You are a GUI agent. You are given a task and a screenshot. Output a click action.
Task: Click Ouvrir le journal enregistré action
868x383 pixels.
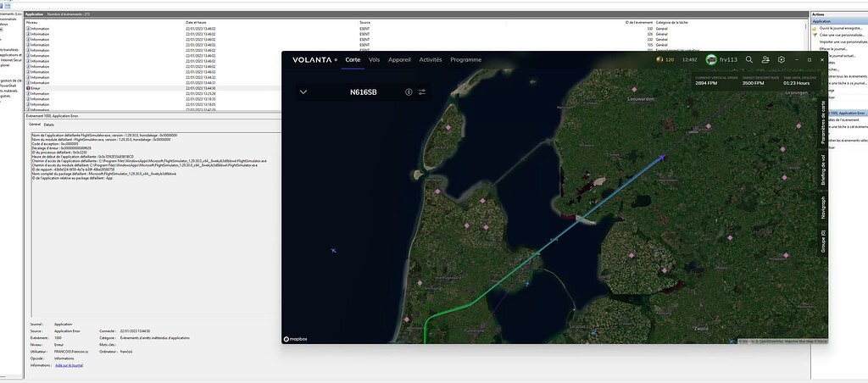pos(840,28)
